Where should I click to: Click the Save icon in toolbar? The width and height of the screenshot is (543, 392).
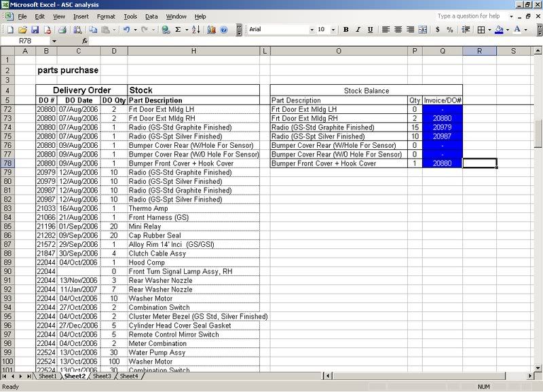pyautogui.click(x=35, y=30)
